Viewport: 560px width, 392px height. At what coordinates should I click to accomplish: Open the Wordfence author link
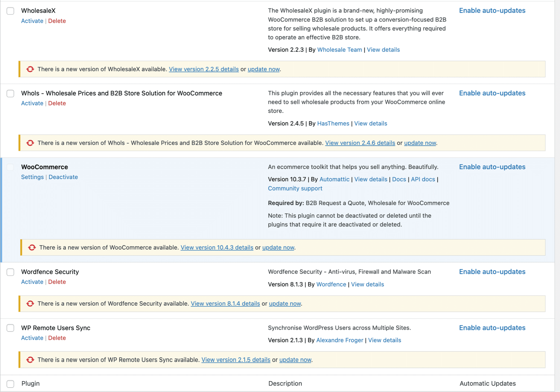tap(331, 284)
